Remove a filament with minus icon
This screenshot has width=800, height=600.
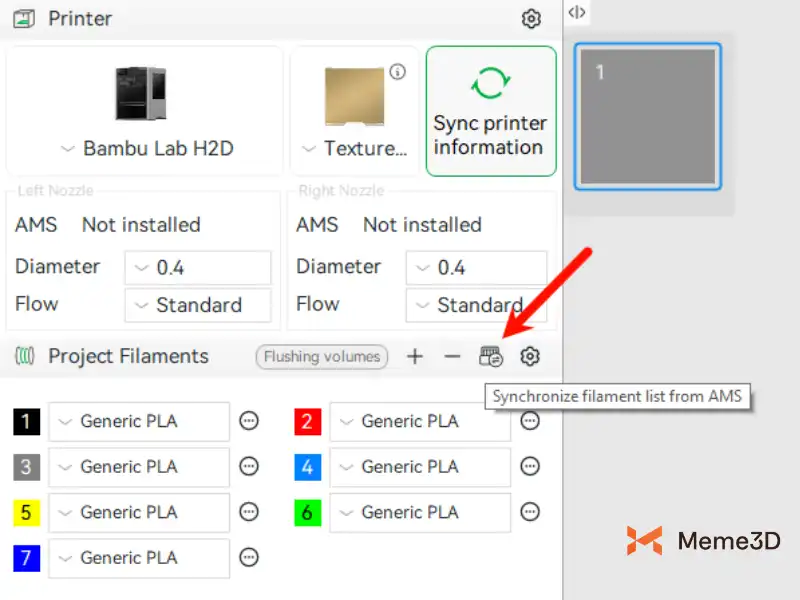[x=452, y=357]
